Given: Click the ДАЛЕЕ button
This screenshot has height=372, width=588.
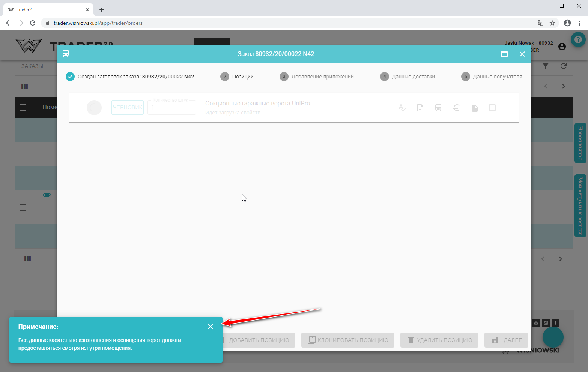Looking at the screenshot, I should click(x=507, y=340).
